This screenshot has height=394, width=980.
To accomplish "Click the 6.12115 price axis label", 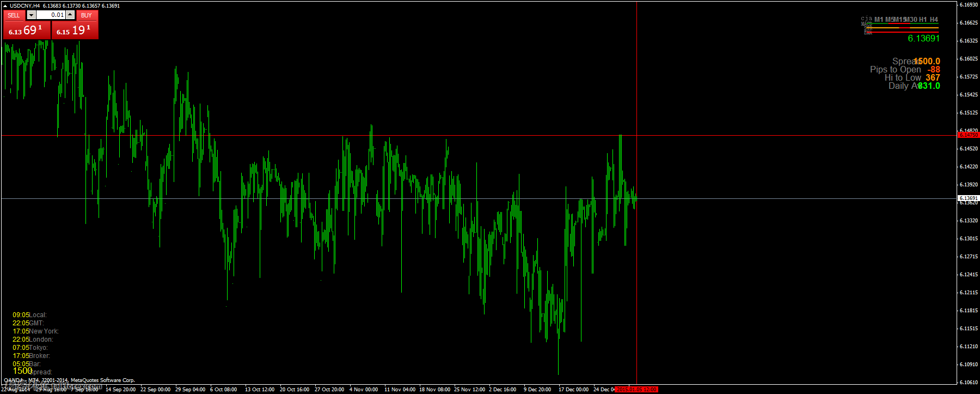I will pos(969,293).
